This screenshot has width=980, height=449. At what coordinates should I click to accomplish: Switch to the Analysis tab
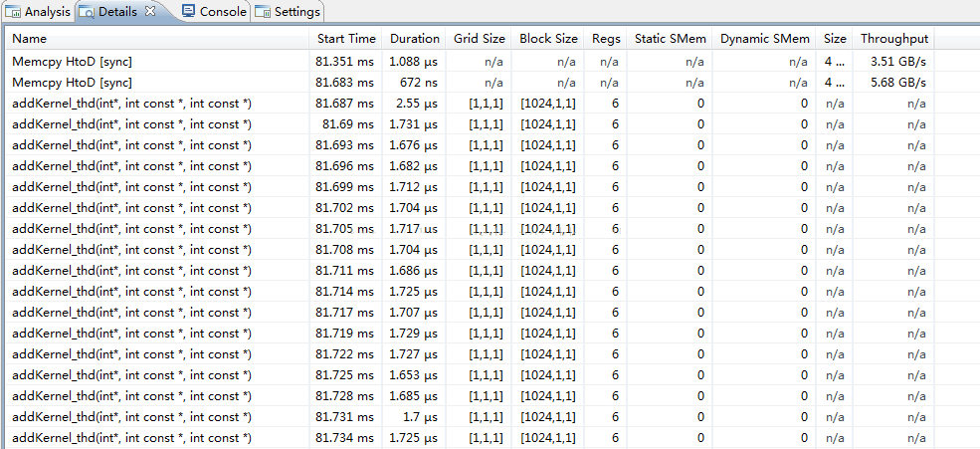pyautogui.click(x=38, y=12)
